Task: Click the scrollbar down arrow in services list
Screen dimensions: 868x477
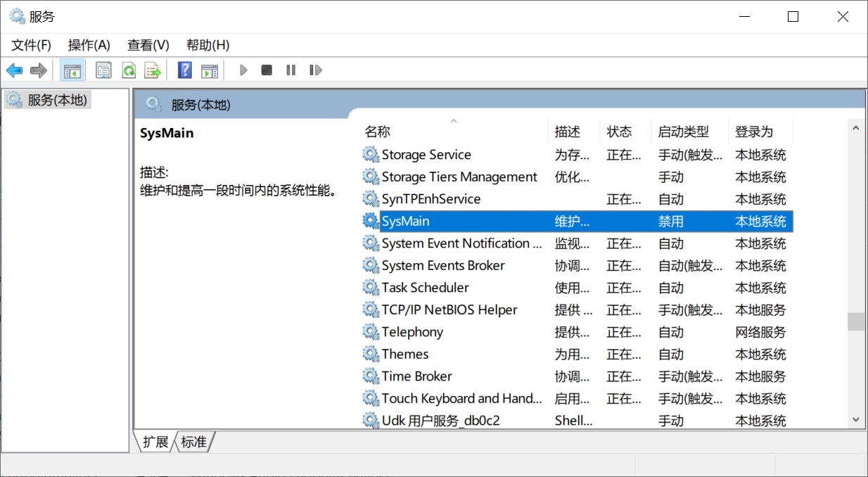Action: coord(855,419)
